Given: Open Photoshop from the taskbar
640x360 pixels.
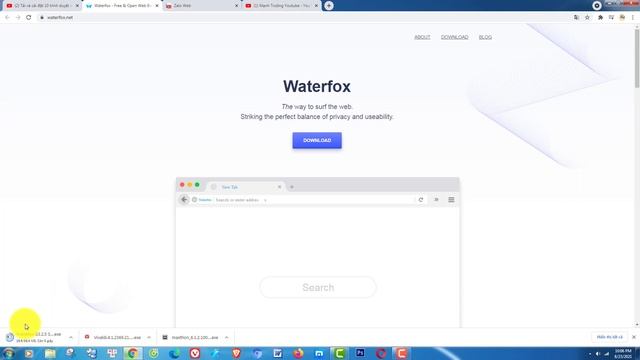Looking at the screenshot, I should click(x=360, y=353).
